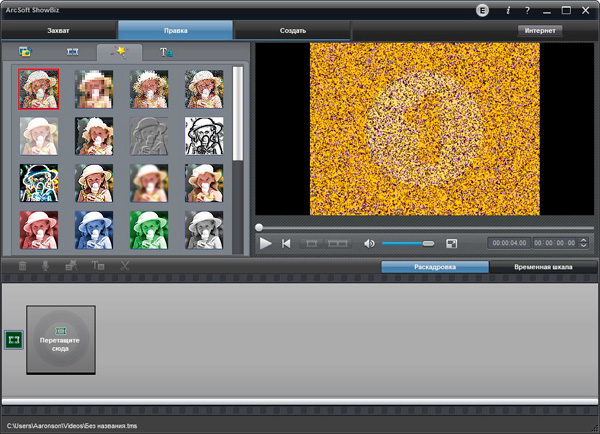The image size is (600, 434).
Task: Open the transitions tab icon
Action: pyautogui.click(x=71, y=51)
